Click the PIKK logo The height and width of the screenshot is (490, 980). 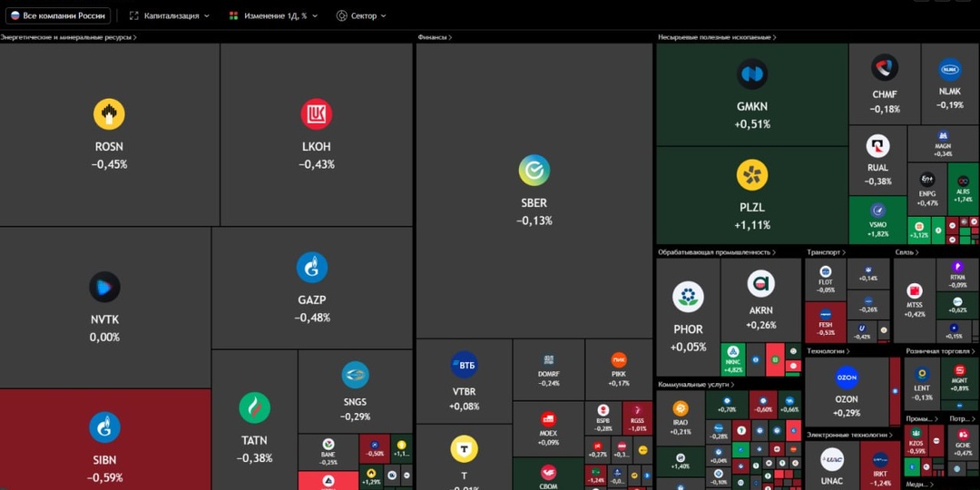(x=619, y=360)
